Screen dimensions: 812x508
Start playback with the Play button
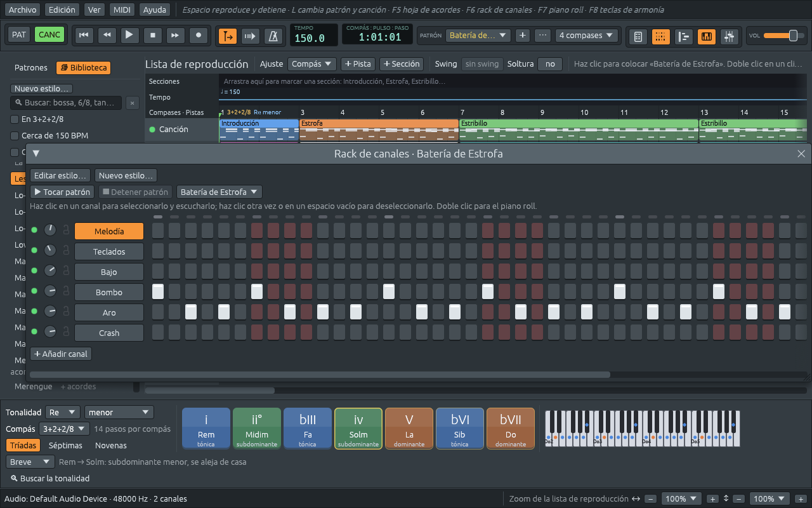point(129,35)
